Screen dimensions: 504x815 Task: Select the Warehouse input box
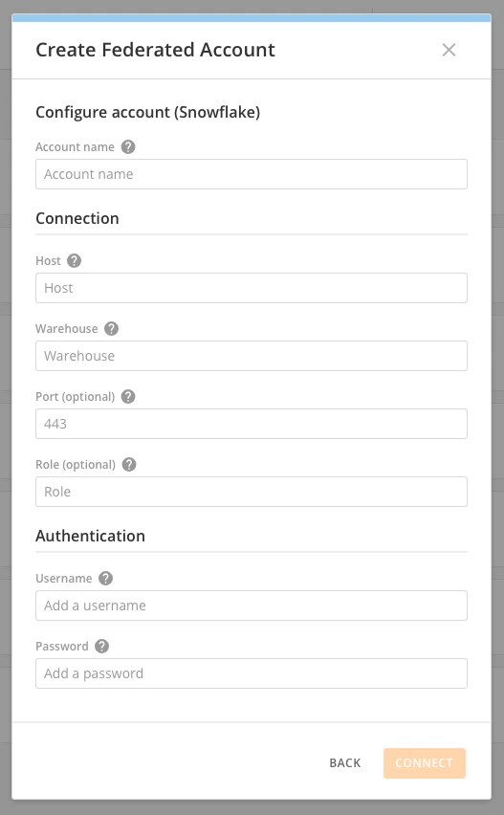(252, 356)
